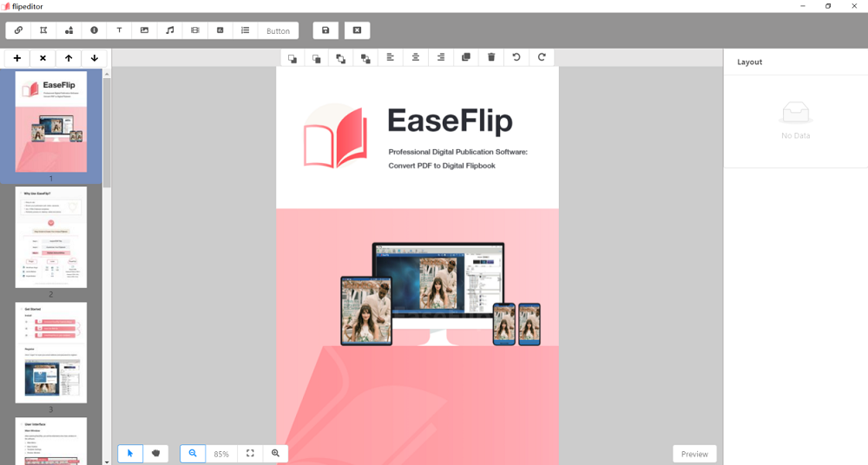868x465 pixels.
Task: Undo the last action
Action: tap(516, 57)
